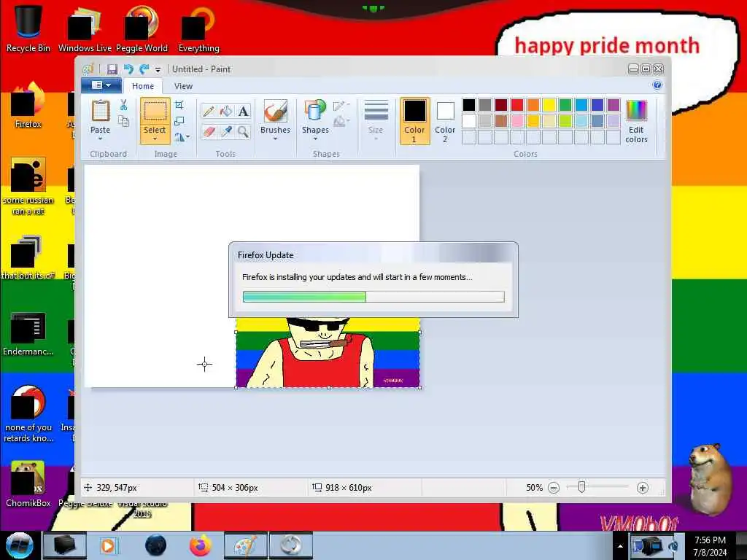Viewport: 747px width, 560px height.
Task: Click the media player taskbar icon
Action: coord(108,545)
